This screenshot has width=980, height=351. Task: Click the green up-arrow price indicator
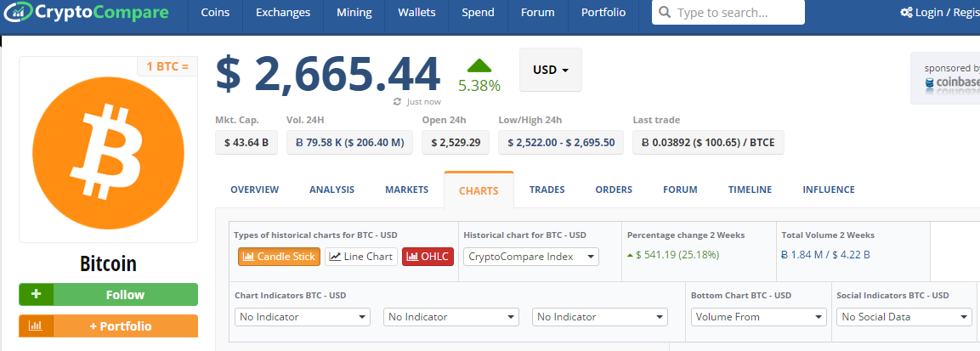tap(479, 65)
